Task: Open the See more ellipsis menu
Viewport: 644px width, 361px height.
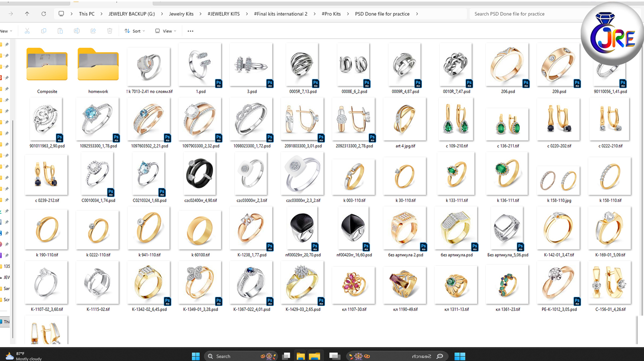Action: [x=190, y=31]
